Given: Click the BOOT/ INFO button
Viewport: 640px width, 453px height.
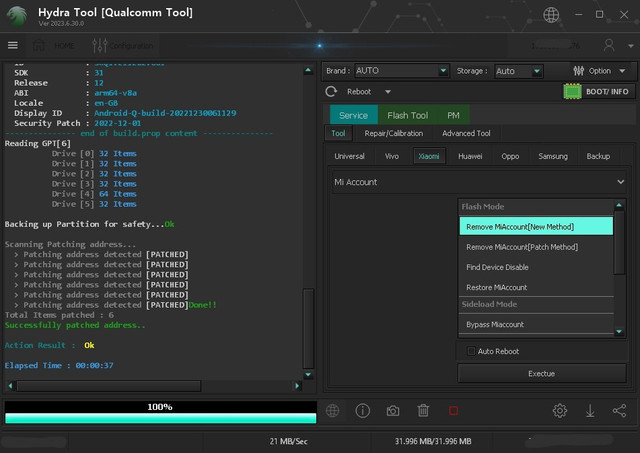Looking at the screenshot, I should click(599, 91).
